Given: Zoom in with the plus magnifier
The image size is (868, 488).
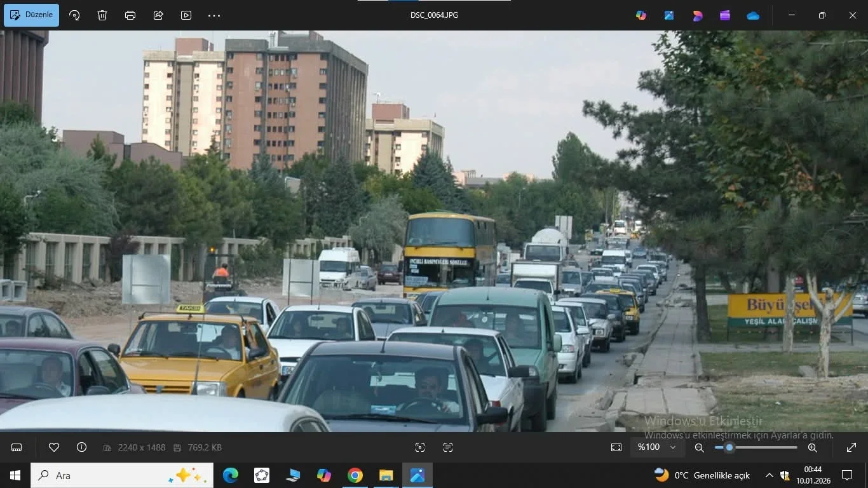Looking at the screenshot, I should click(812, 447).
